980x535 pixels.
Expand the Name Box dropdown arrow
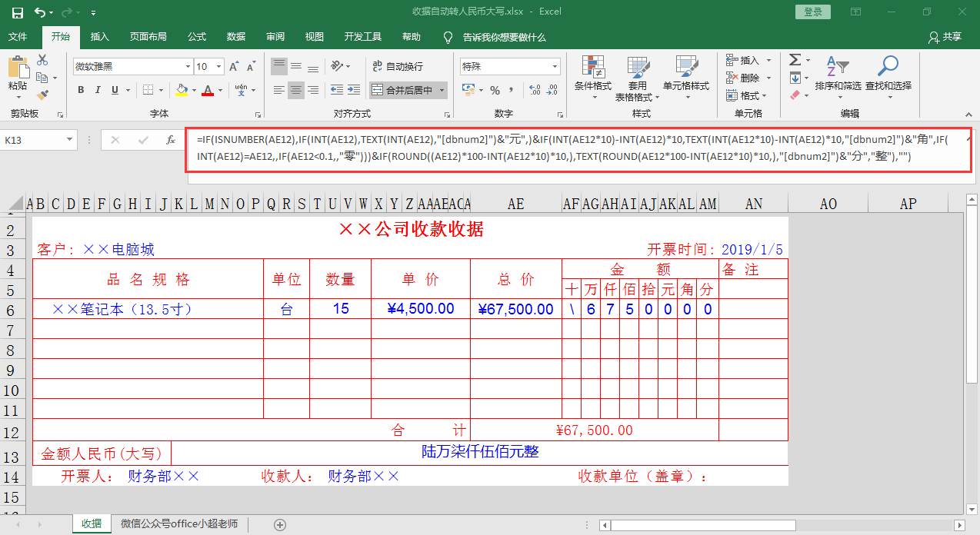[x=70, y=140]
